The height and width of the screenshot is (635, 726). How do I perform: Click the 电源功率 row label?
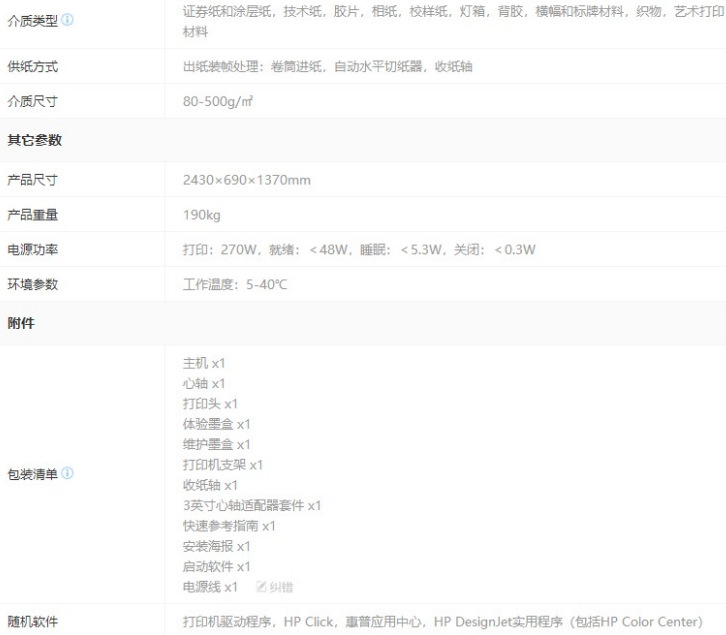pos(32,249)
